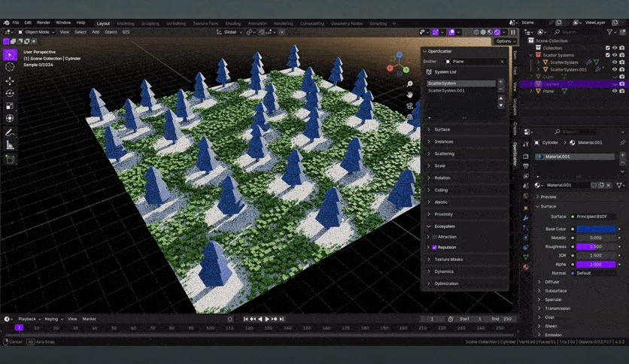The image size is (629, 364).
Task: Switch to material preview shading
Action: [491, 32]
